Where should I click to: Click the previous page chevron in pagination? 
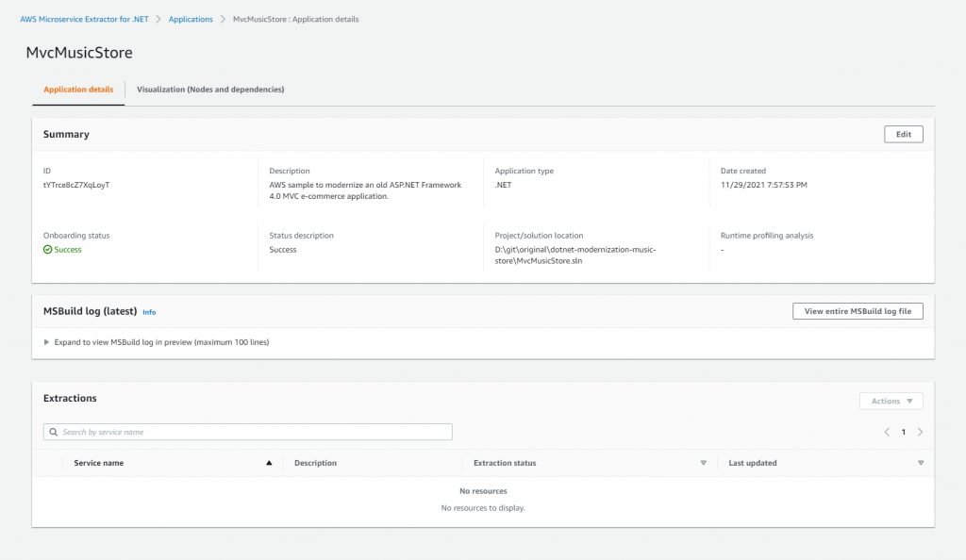pyautogui.click(x=887, y=431)
